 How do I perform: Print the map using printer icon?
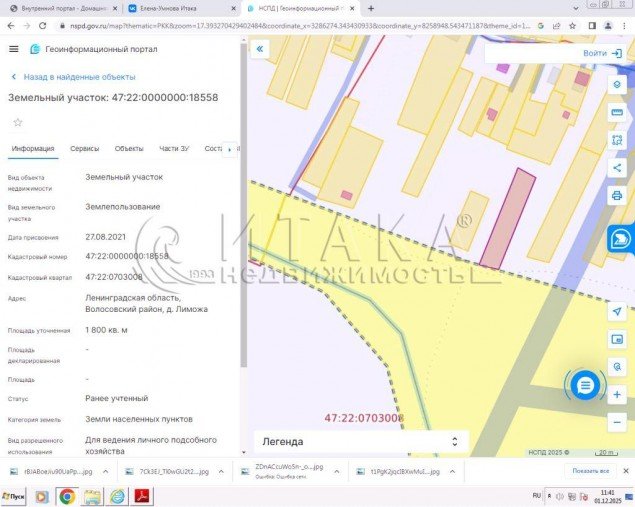click(x=617, y=195)
